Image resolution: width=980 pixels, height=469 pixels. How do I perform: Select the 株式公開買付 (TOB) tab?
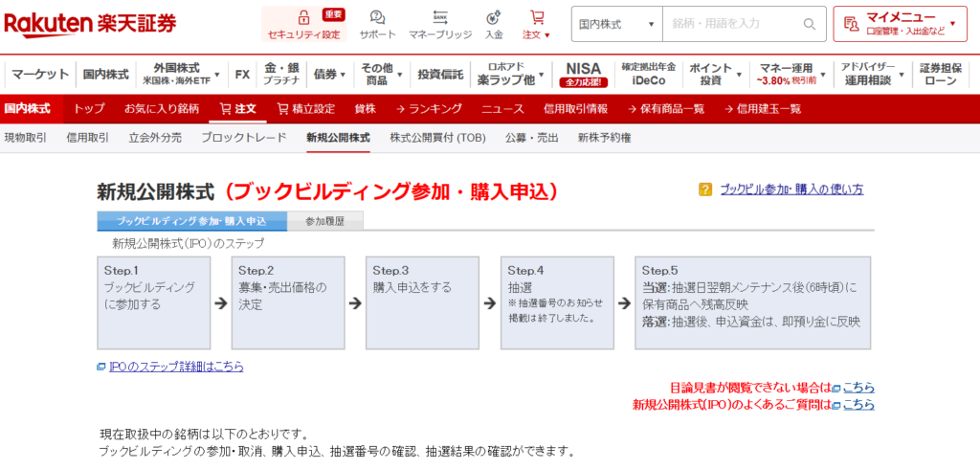tap(437, 138)
